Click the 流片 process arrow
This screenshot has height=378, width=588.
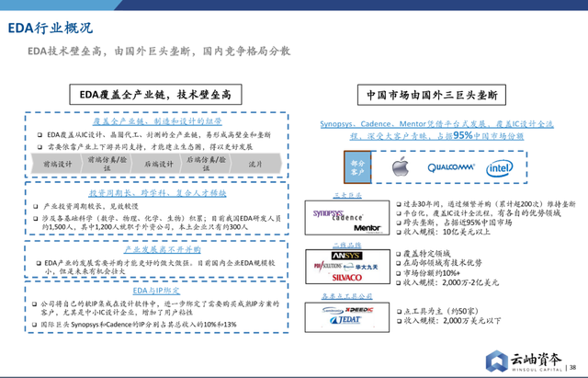tap(255, 164)
